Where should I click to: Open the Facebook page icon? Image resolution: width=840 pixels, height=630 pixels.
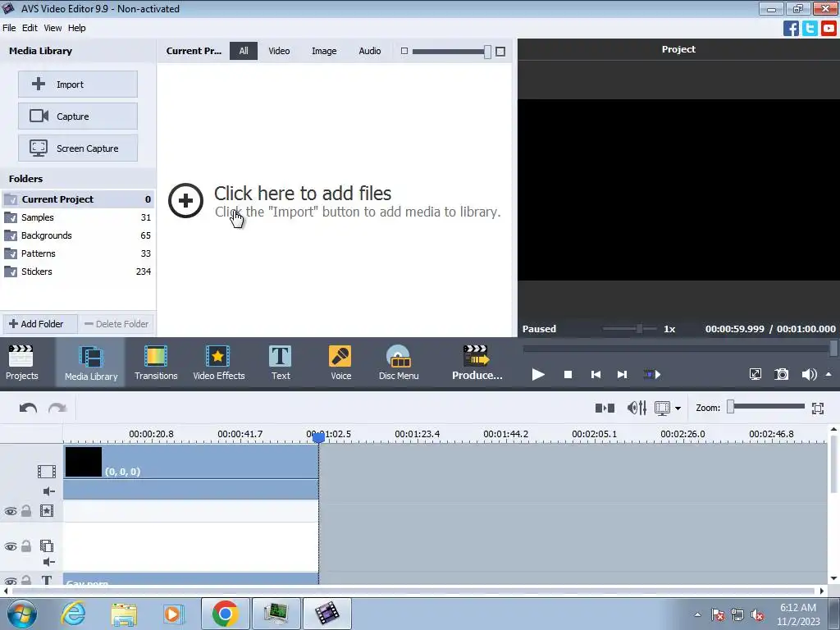click(791, 29)
